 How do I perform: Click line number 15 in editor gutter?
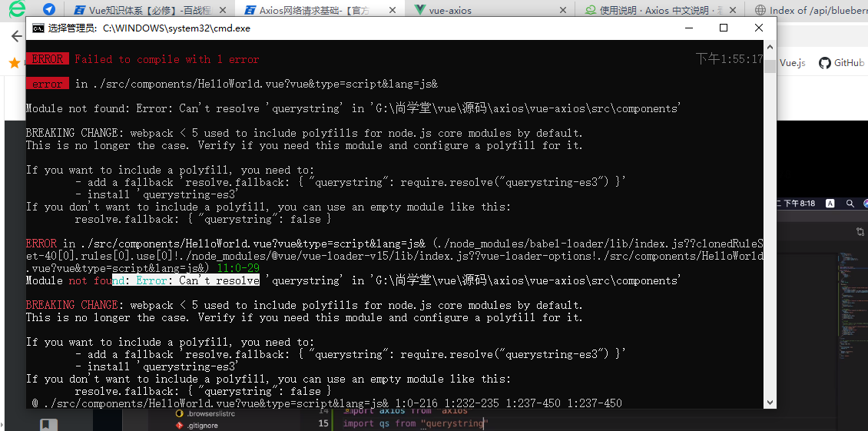[x=323, y=424]
